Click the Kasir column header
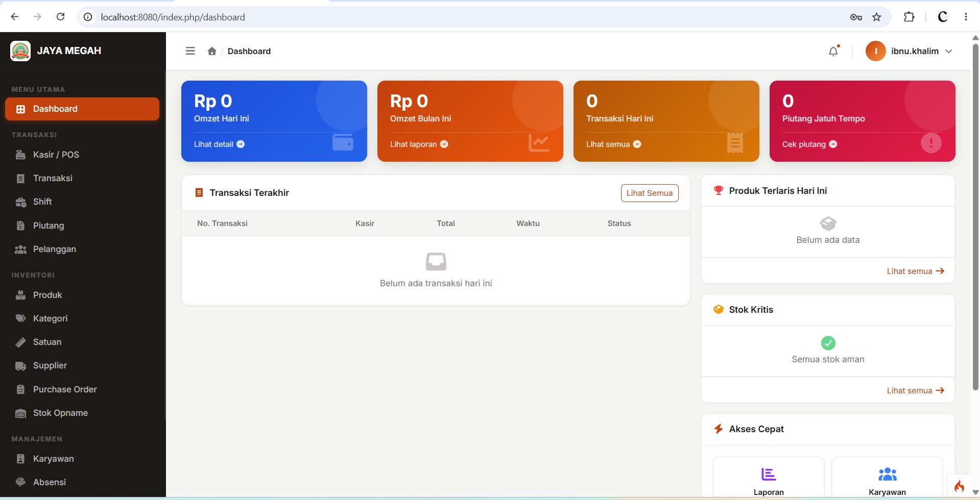 coord(365,223)
